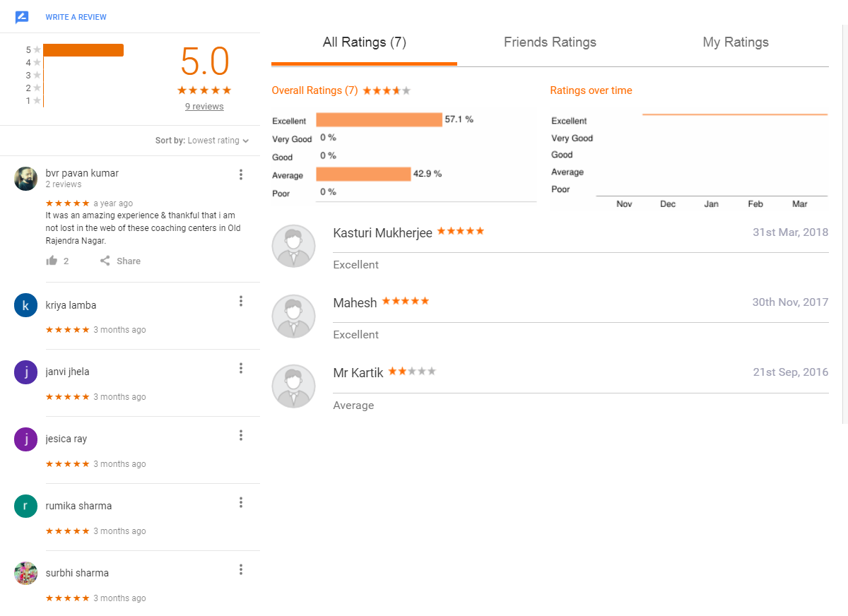The height and width of the screenshot is (616, 848).
Task: Click the Share icon under the first review
Action: pos(105,261)
